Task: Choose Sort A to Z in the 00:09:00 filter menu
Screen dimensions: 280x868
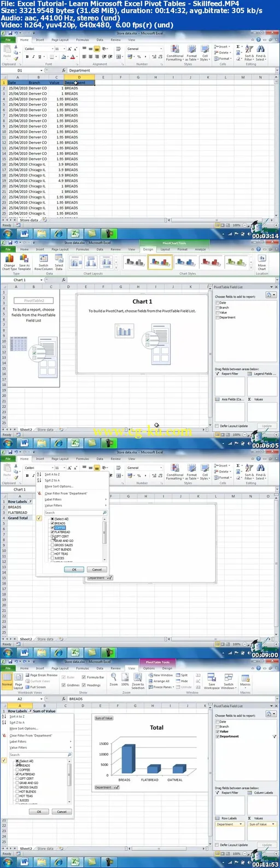Action: (x=52, y=474)
